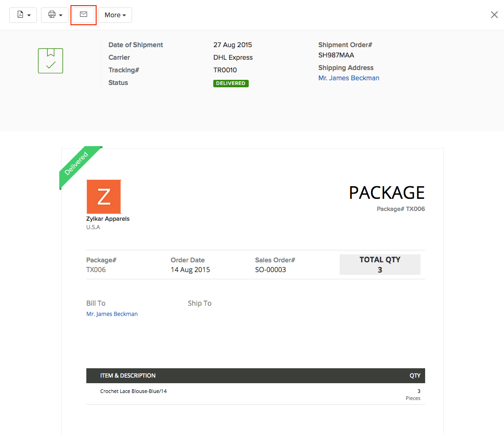Expand the print options dropdown
Screen dimensions: 504x435
[61, 14]
